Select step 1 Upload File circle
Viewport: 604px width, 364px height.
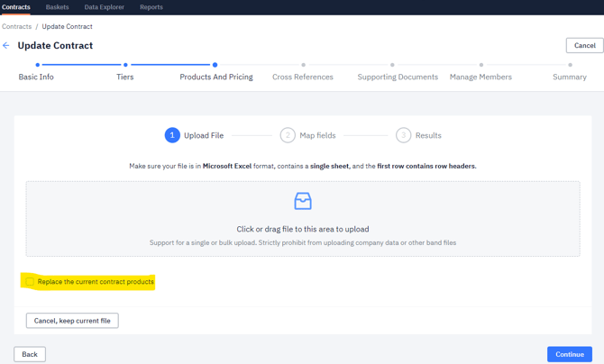172,135
